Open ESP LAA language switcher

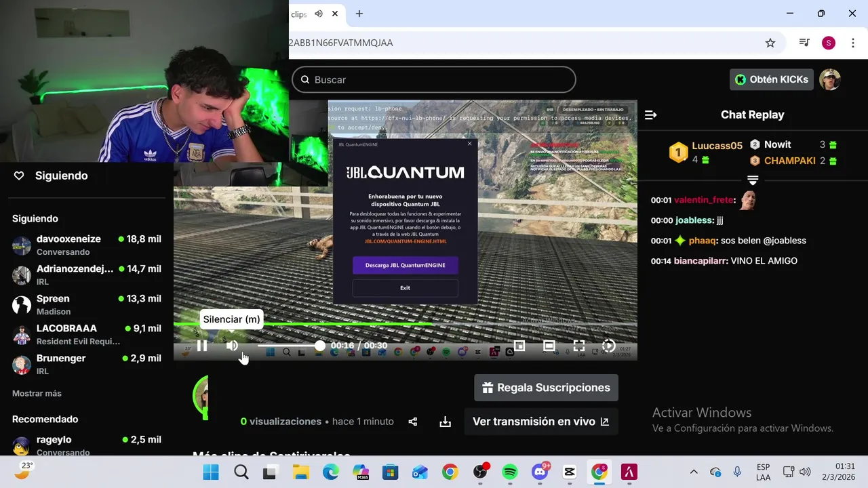coord(763,472)
